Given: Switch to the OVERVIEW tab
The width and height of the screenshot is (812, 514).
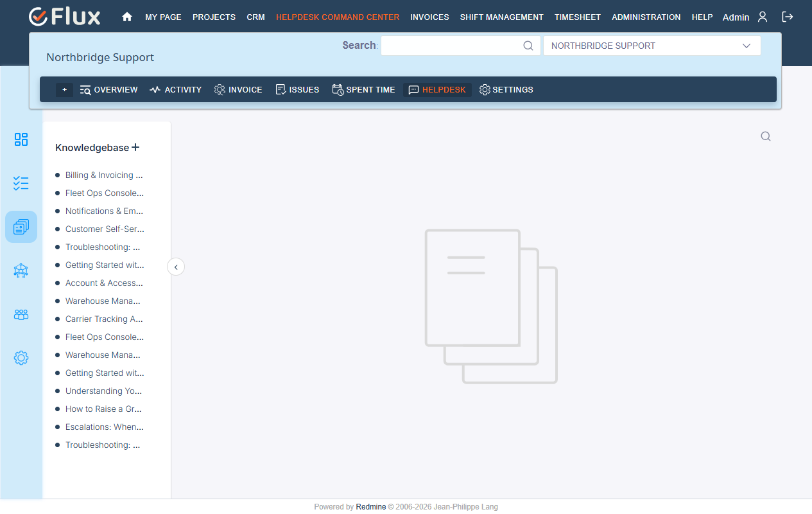Looking at the screenshot, I should point(108,90).
